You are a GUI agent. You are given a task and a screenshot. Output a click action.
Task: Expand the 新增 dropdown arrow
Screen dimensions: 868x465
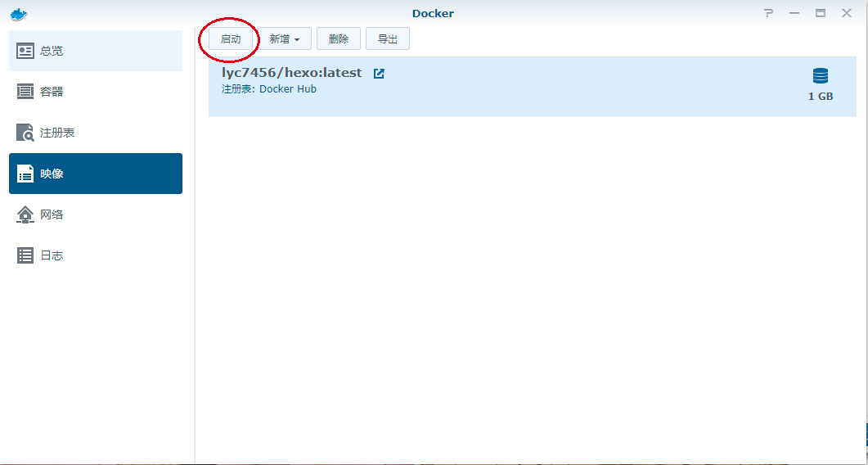pos(297,40)
